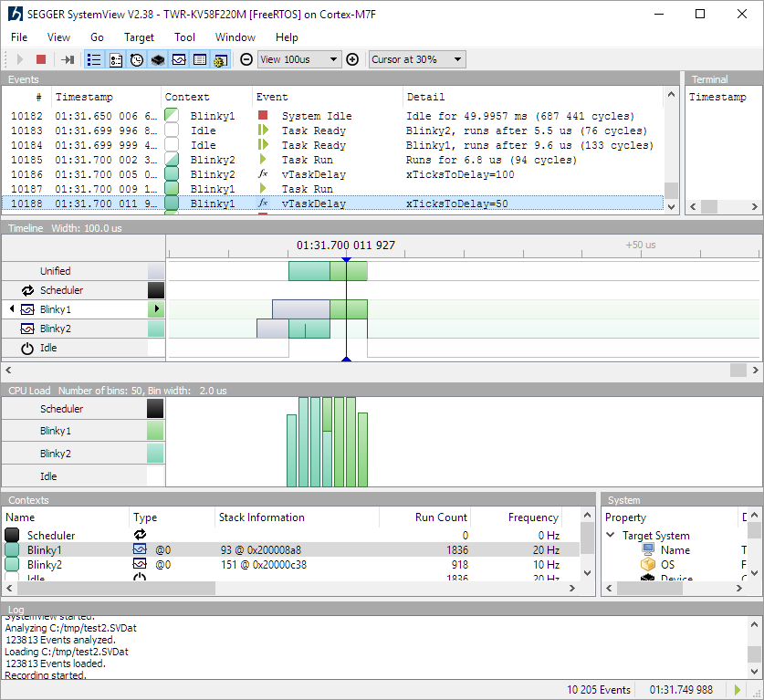The image size is (764, 700).
Task: Click the green play icon in status bar
Action: (738, 690)
